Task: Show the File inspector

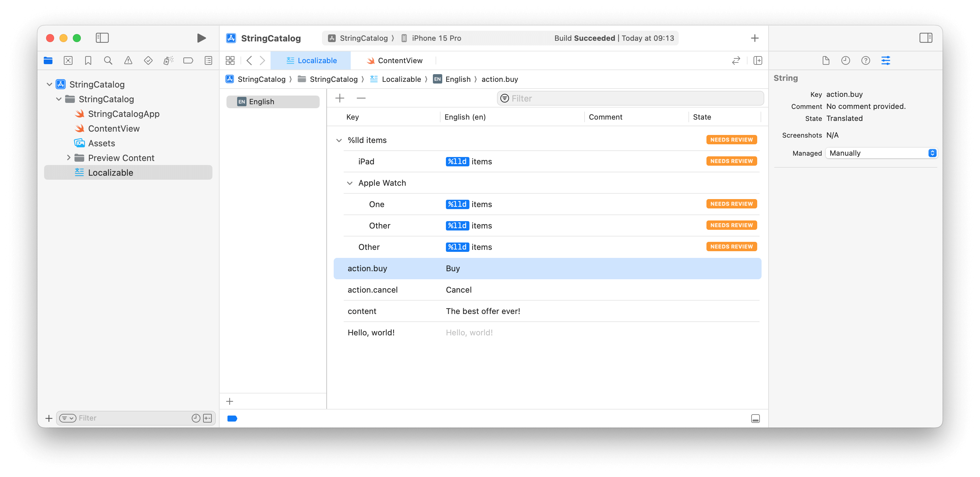Action: coord(826,60)
